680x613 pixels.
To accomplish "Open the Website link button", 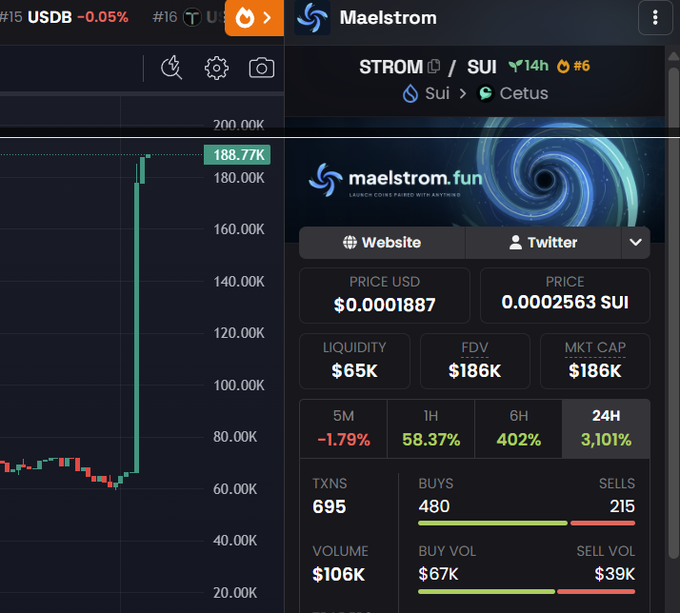I will tap(382, 242).
